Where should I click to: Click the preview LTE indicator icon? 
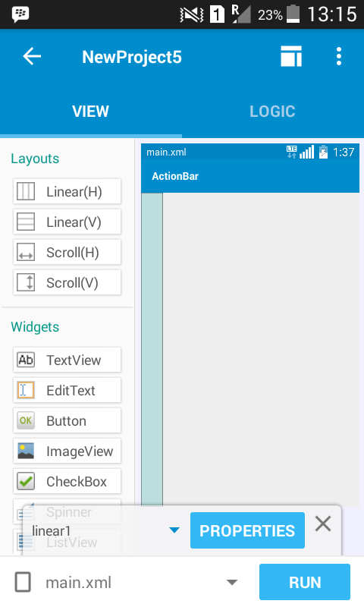coord(292,152)
